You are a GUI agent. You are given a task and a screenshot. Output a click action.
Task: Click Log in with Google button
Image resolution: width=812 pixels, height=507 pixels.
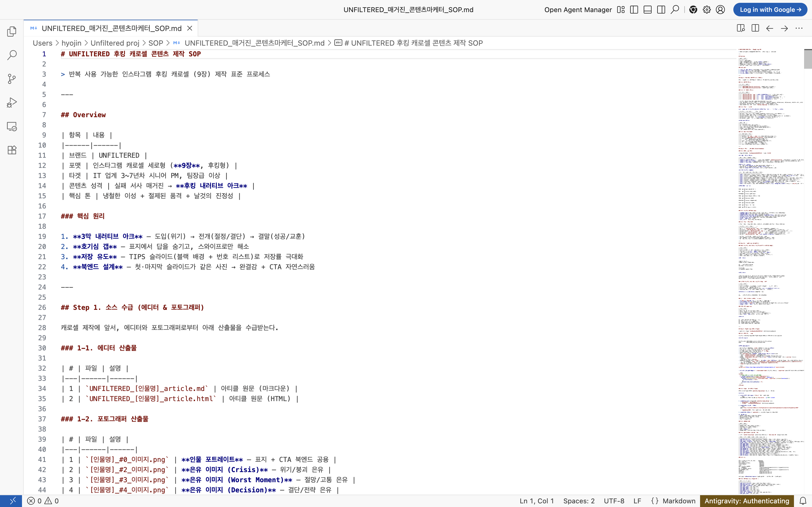click(770, 10)
